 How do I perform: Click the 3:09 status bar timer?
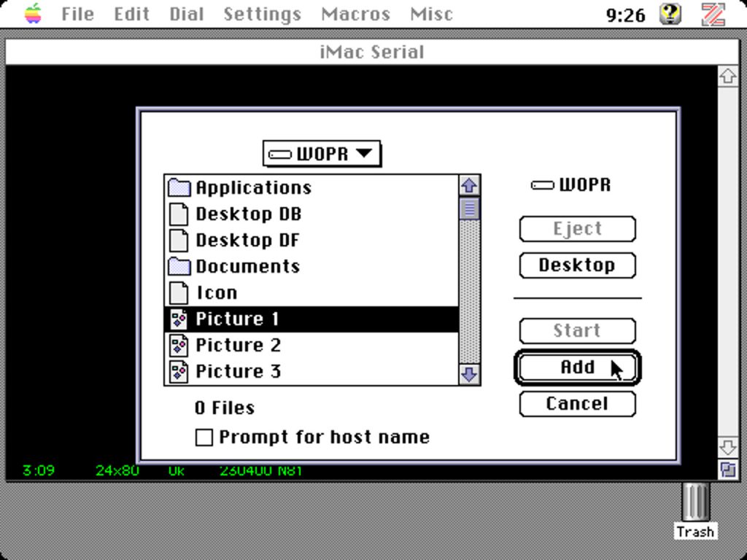pyautogui.click(x=38, y=470)
